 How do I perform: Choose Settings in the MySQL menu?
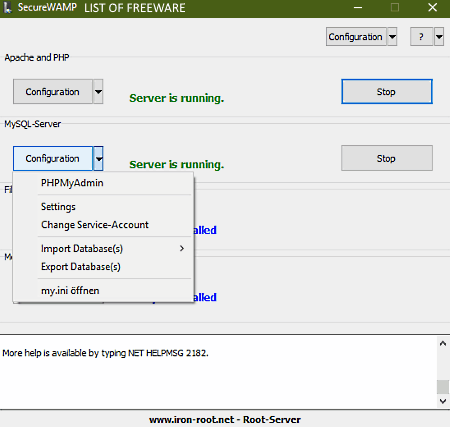coord(103,207)
